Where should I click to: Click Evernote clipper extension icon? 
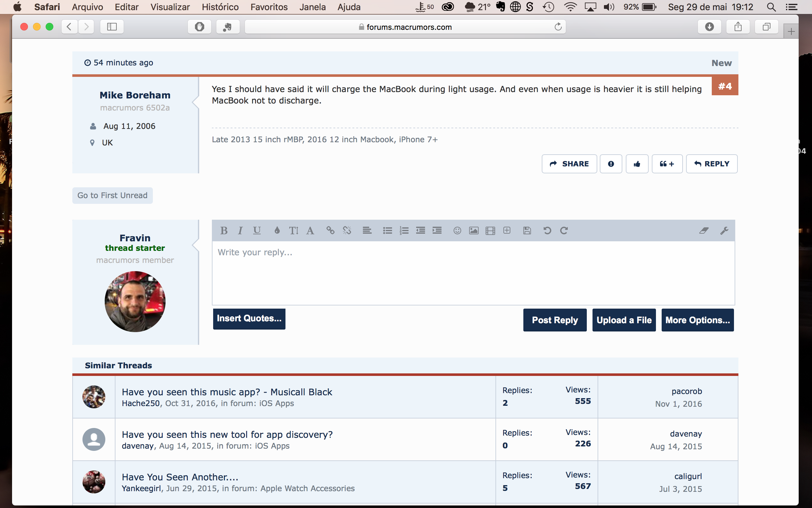228,27
